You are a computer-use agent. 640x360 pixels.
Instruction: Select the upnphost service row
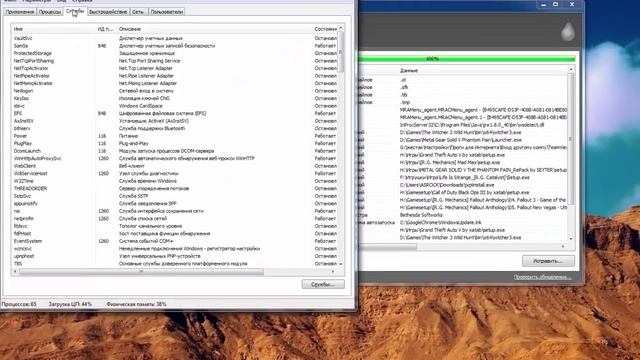point(175,256)
